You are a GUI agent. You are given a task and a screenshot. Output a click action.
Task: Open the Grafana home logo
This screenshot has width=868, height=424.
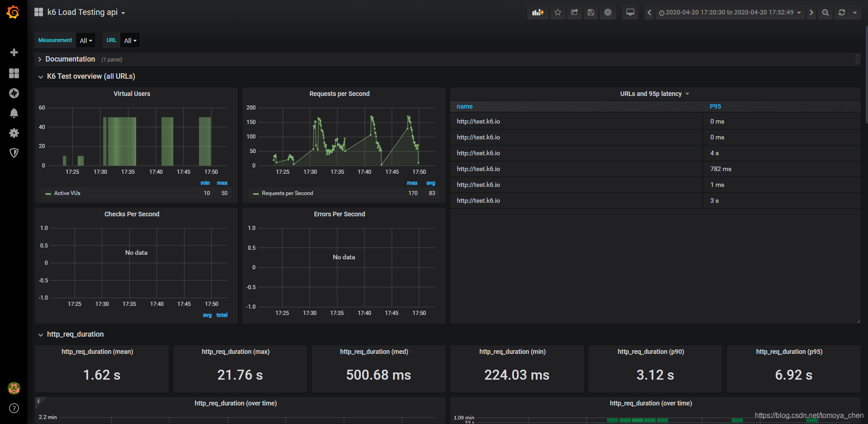[x=13, y=12]
